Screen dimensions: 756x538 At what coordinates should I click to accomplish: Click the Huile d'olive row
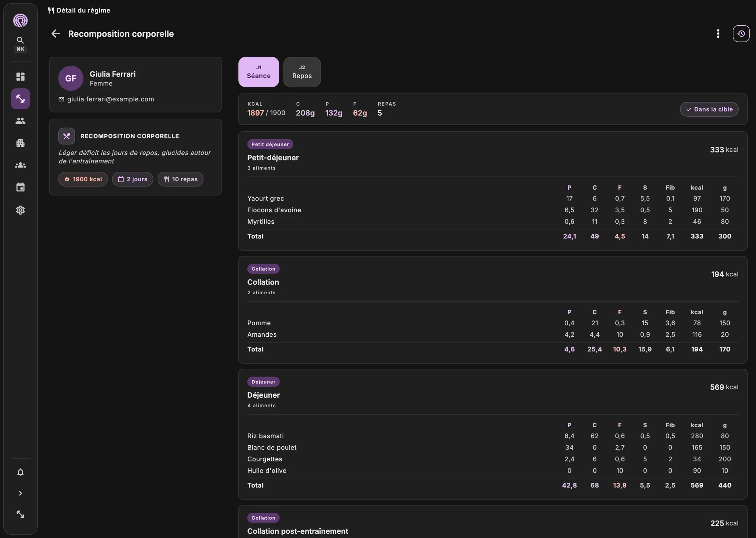(493, 471)
